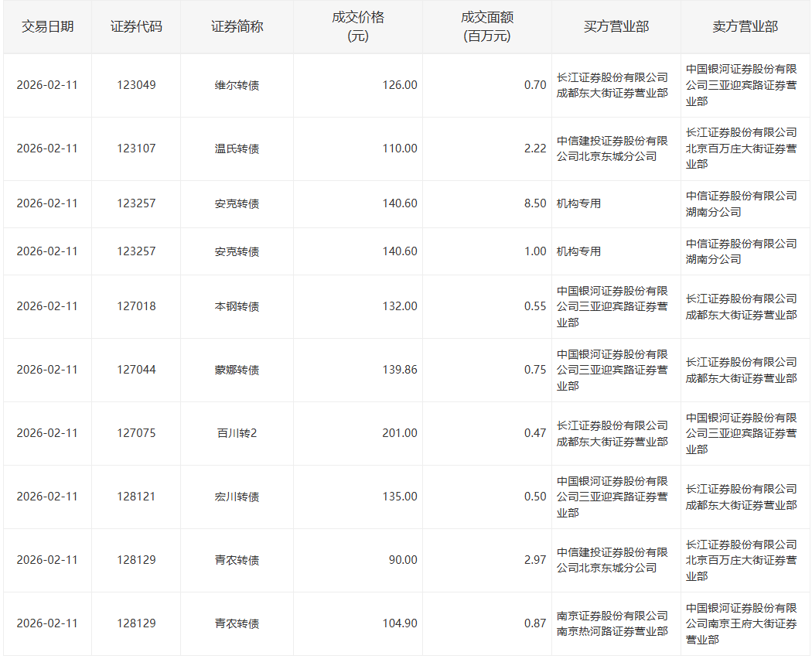Click the 宏川转债 security name
The image size is (812, 659).
237,497
